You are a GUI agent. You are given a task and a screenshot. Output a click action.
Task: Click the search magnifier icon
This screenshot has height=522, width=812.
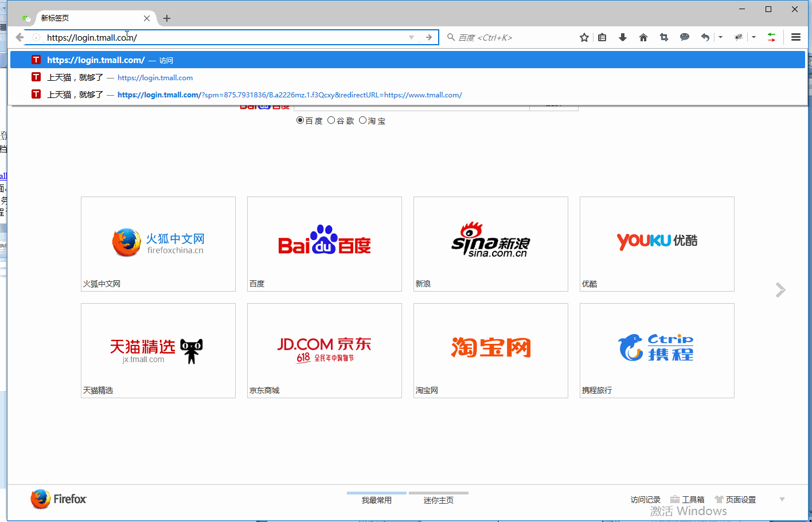[451, 37]
